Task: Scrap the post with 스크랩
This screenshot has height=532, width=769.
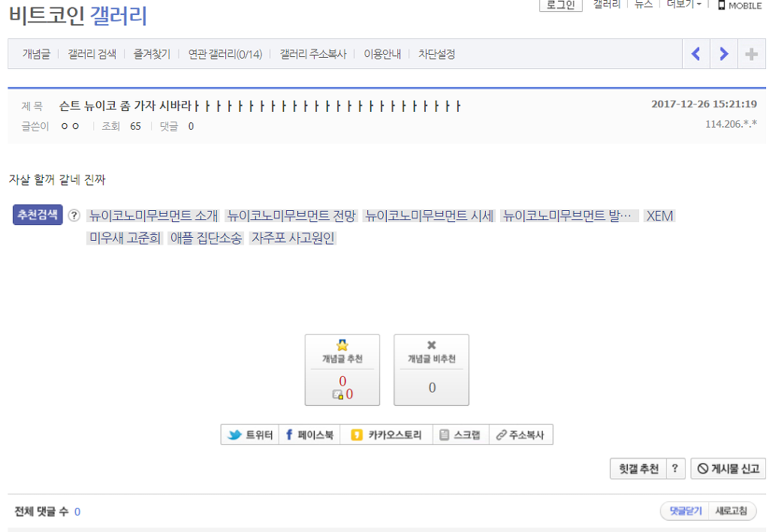Action: point(460,434)
